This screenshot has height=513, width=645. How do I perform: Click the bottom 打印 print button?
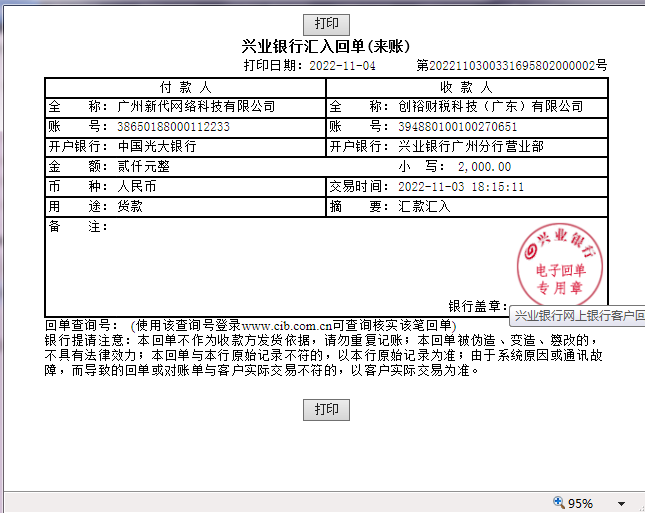(326, 409)
